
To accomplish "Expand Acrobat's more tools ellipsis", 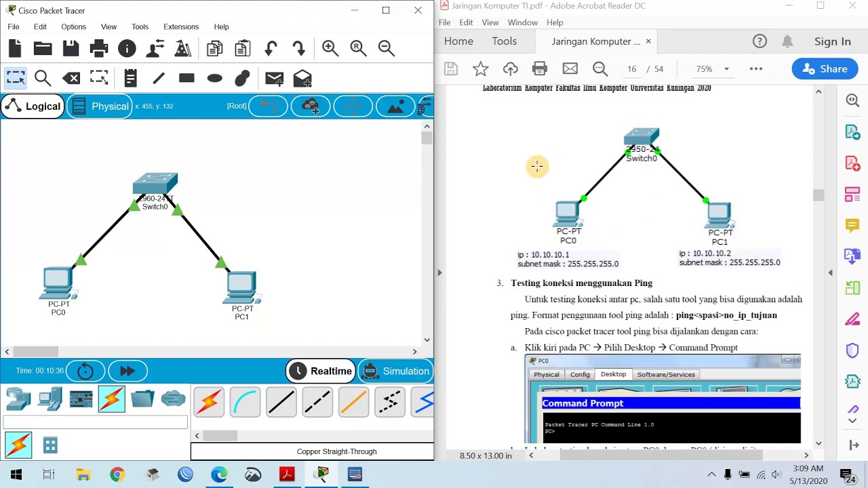I will (755, 68).
